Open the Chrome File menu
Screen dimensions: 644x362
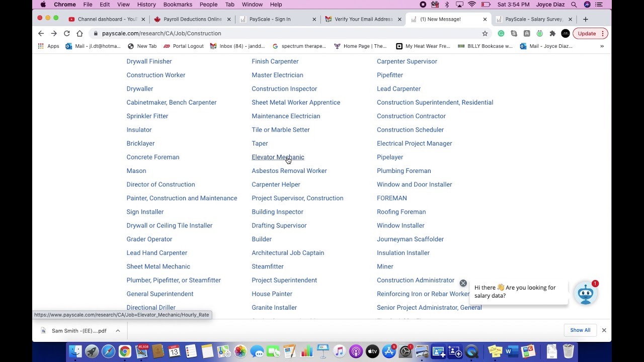coord(88,5)
